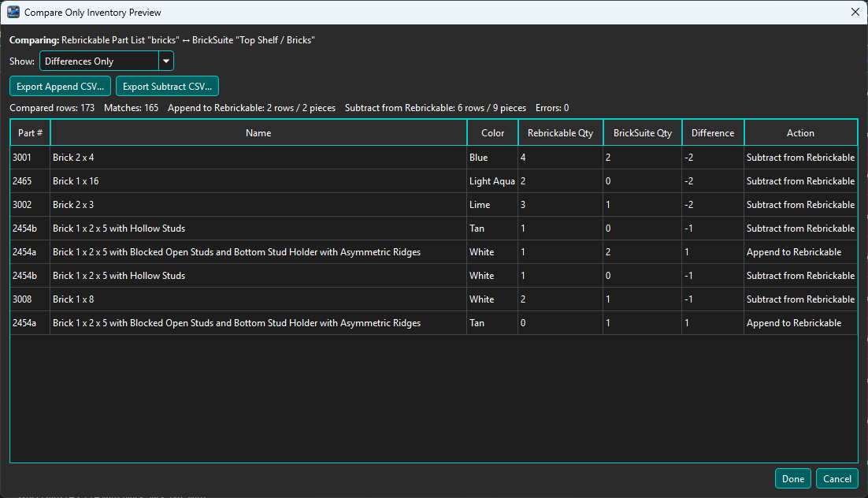Dismiss the dialog with the Cancel button
Viewport: 868px width, 498px height.
[837, 478]
